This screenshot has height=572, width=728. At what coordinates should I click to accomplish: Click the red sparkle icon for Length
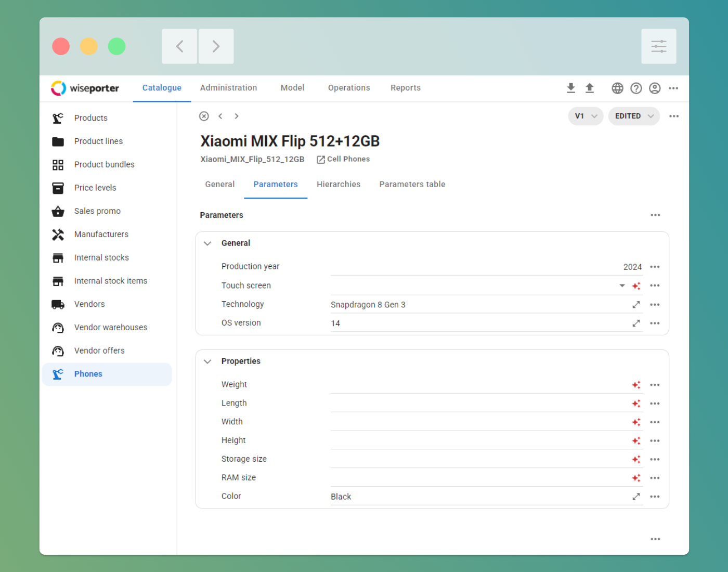(636, 404)
